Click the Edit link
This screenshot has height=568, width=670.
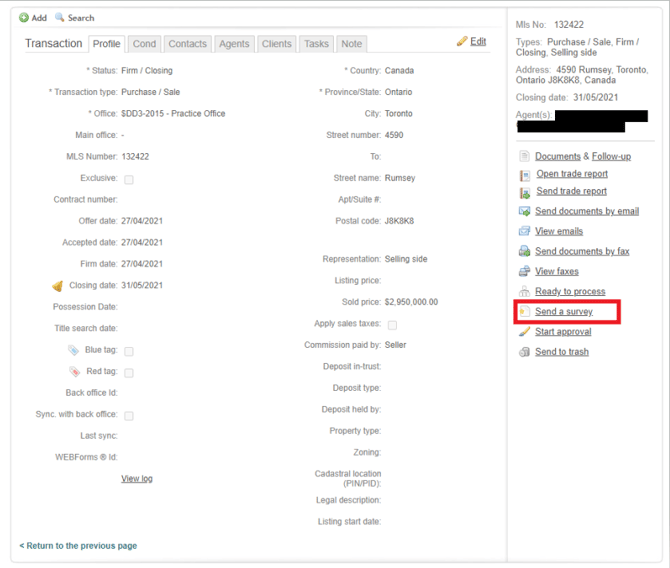(x=478, y=41)
